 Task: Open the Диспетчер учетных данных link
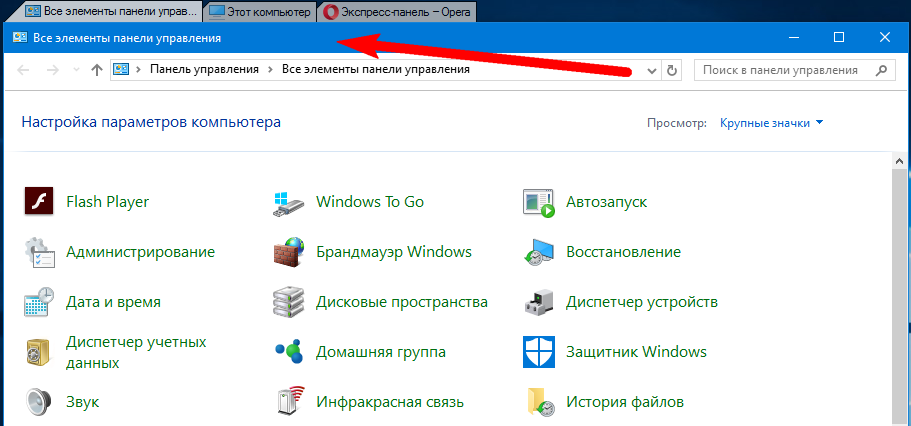[136, 352]
